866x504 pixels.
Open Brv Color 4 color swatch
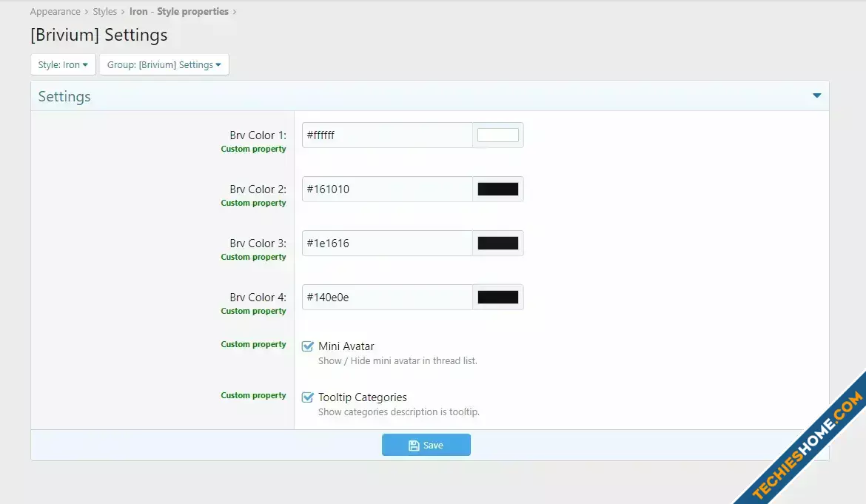(497, 298)
